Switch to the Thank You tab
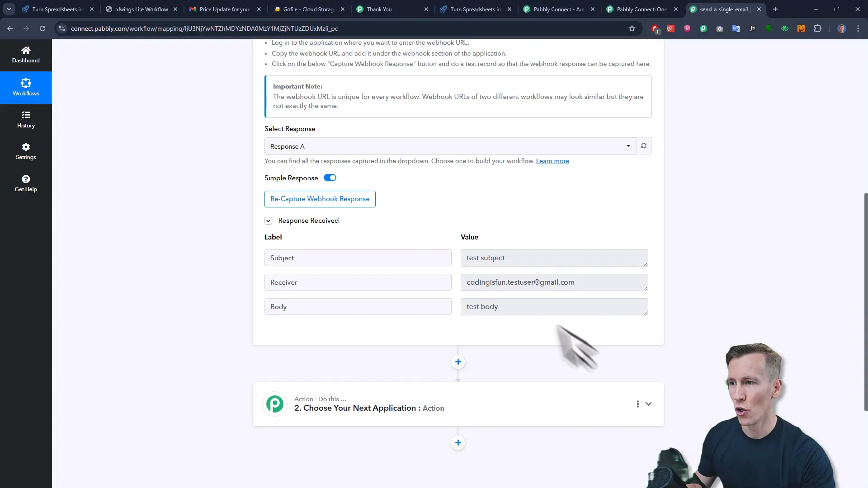Screen dimensions: 868x488 392,9
